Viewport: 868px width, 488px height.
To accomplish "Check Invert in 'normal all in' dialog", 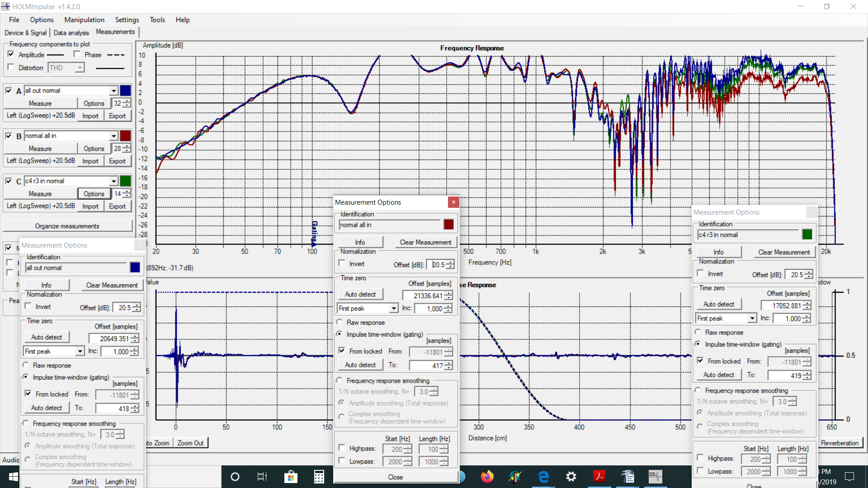I will click(342, 263).
